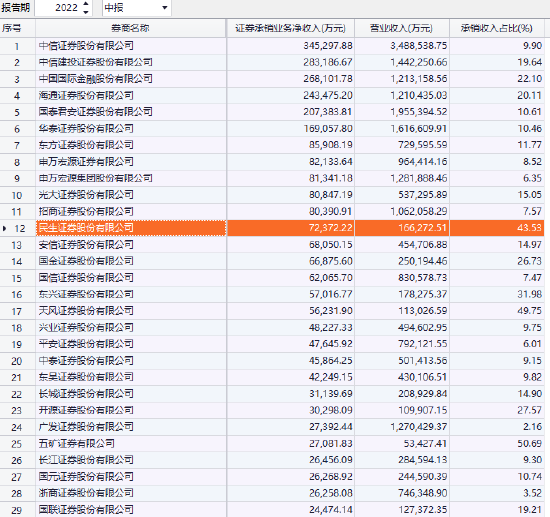Click operating revenue value 53,427.41
Viewport: 550px width, 517px height.
point(425,444)
